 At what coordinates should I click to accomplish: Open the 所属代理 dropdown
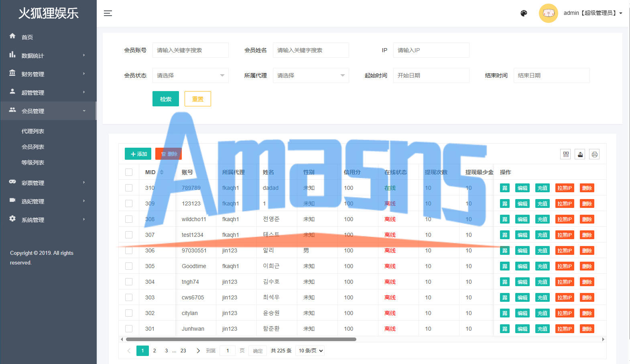[311, 75]
